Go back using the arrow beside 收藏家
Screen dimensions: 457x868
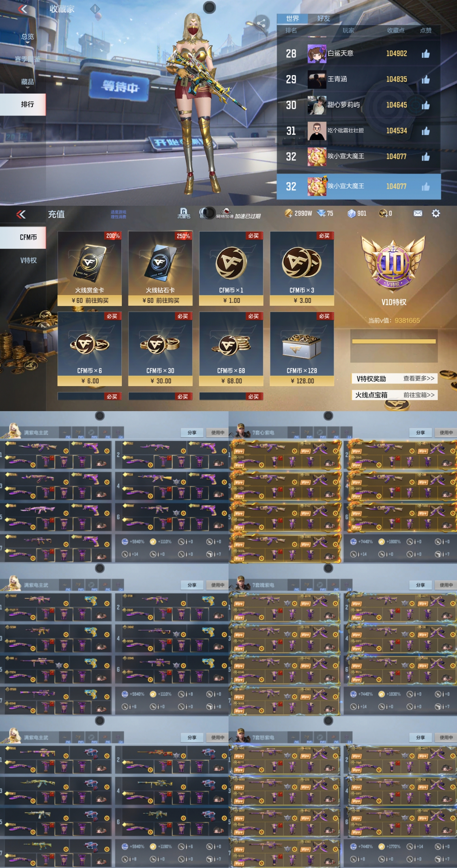pyautogui.click(x=23, y=9)
